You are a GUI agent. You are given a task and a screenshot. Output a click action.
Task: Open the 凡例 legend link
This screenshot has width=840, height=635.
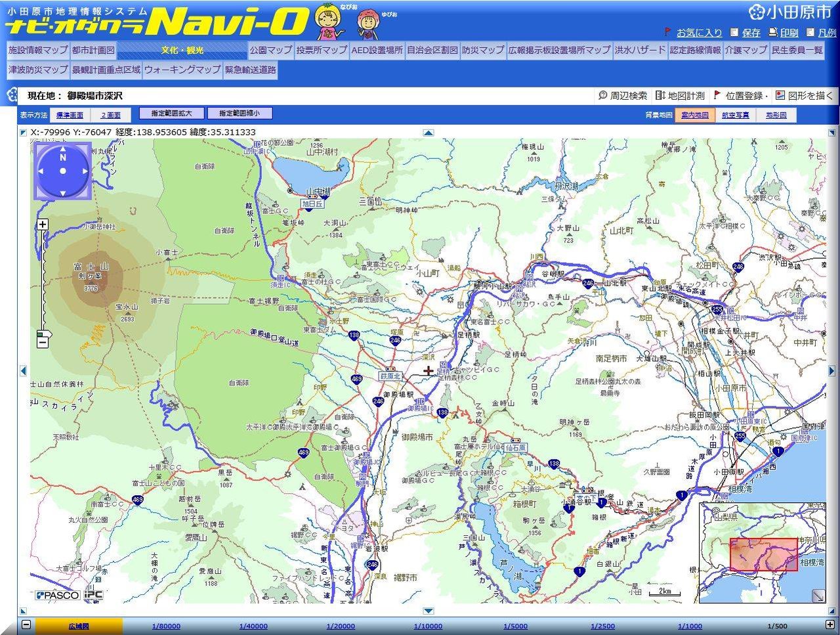point(828,32)
